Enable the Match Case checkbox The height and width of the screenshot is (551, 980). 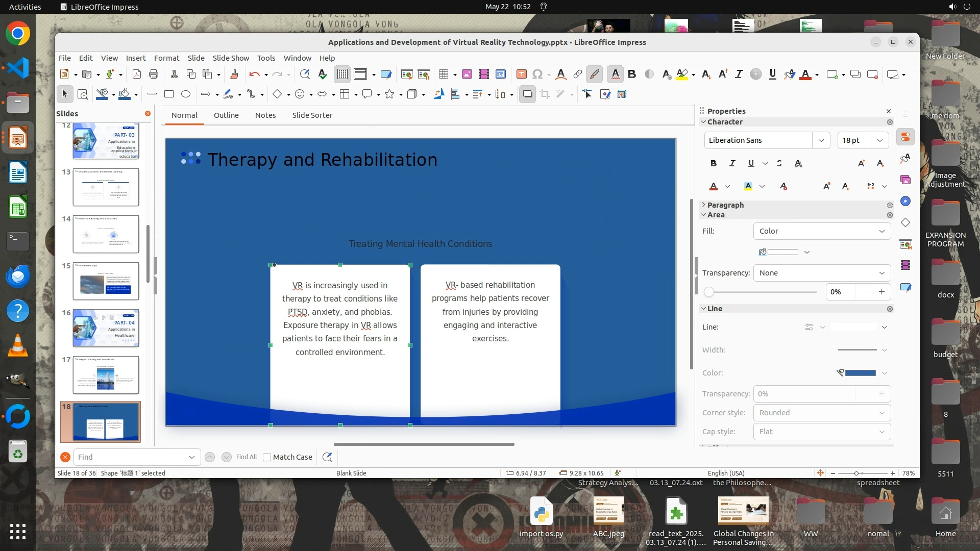267,457
